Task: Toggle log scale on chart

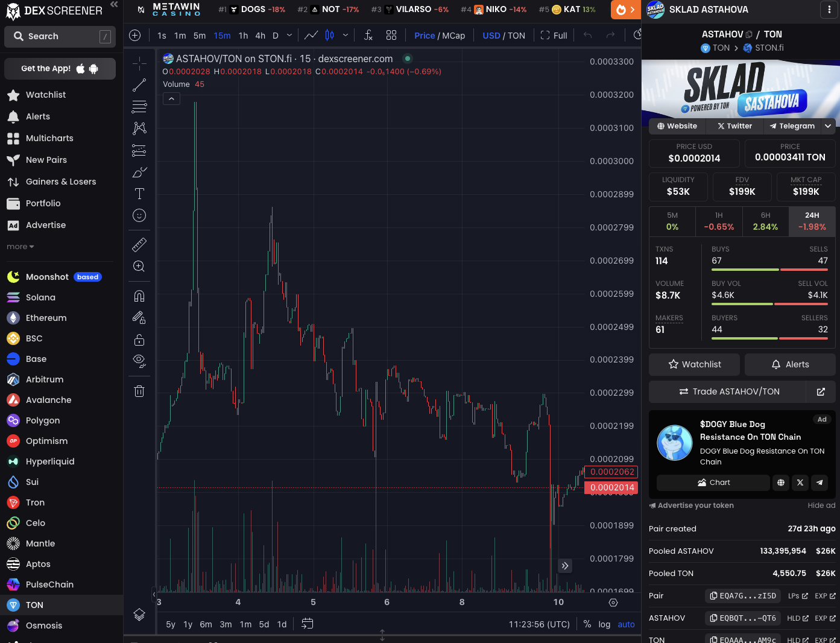Action: [604, 624]
